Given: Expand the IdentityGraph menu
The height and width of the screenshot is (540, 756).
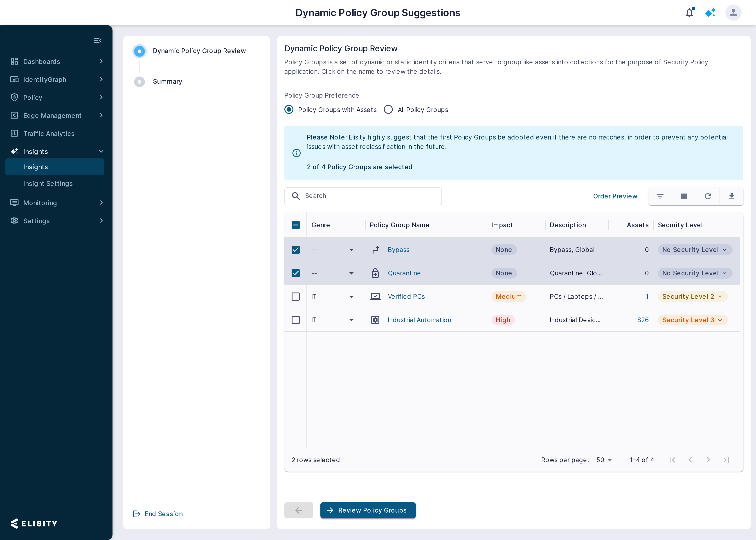Looking at the screenshot, I should (101, 79).
